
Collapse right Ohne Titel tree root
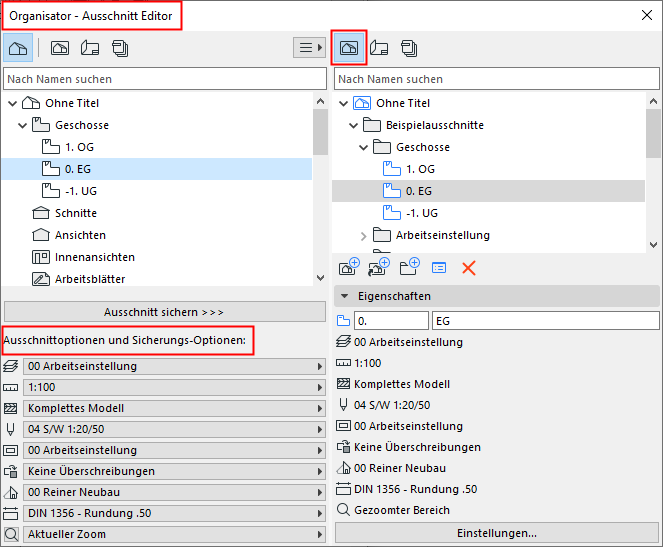[x=343, y=103]
